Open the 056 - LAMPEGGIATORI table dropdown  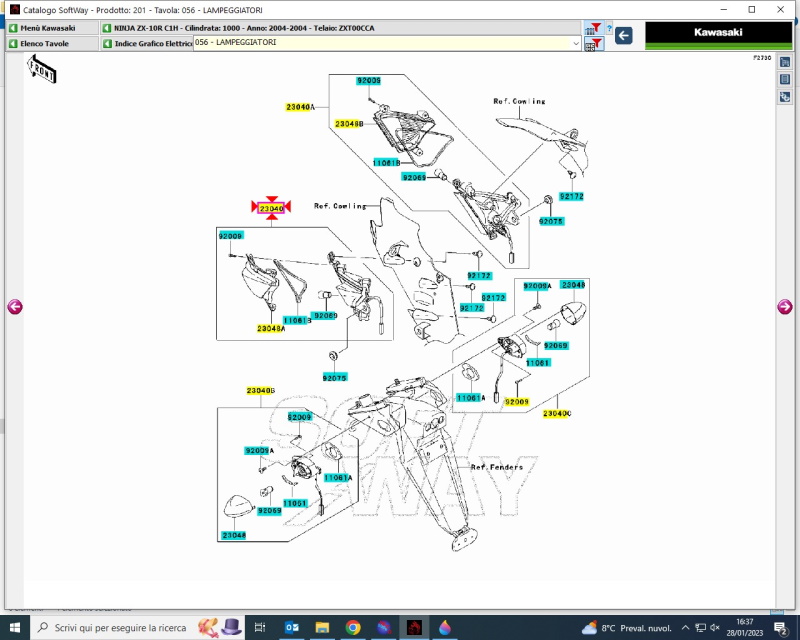[x=575, y=43]
